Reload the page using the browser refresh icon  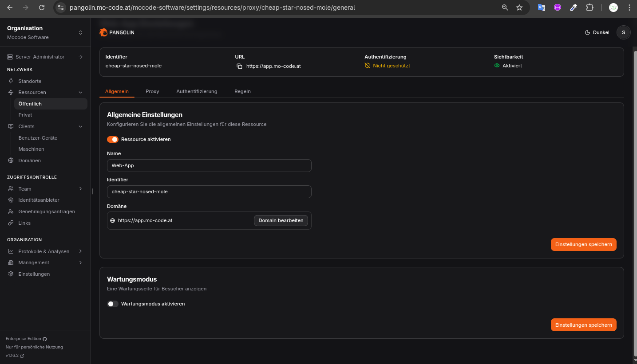42,8
